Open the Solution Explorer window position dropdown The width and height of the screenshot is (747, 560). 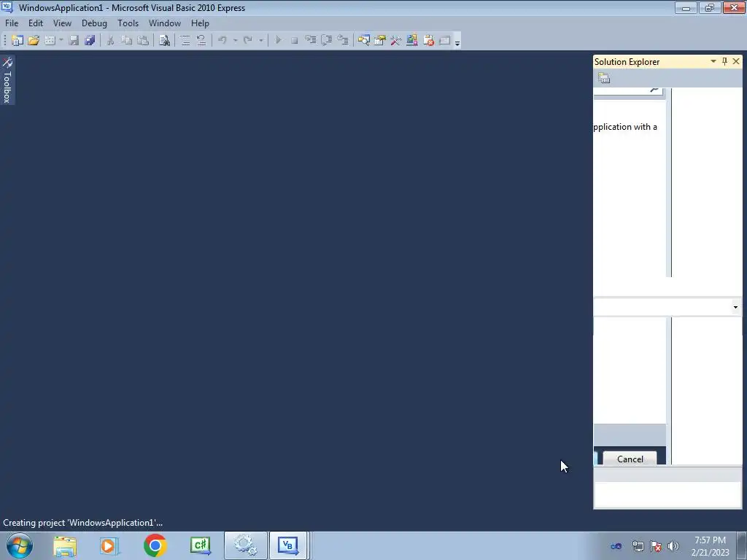click(x=713, y=61)
